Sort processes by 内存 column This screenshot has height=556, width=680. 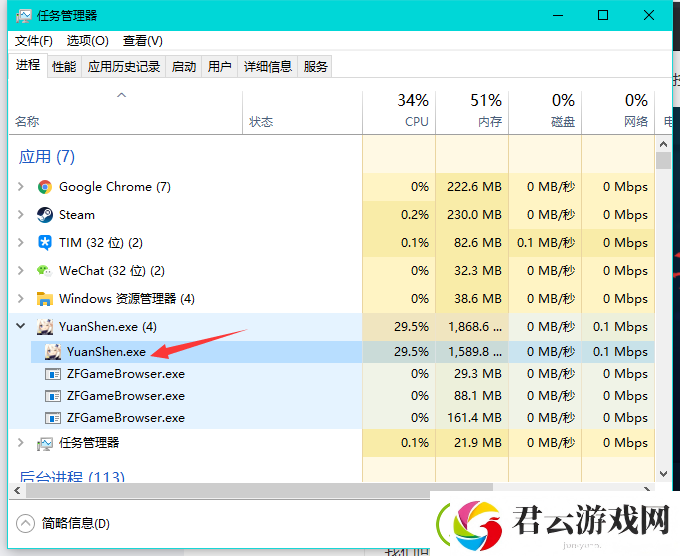472,112
